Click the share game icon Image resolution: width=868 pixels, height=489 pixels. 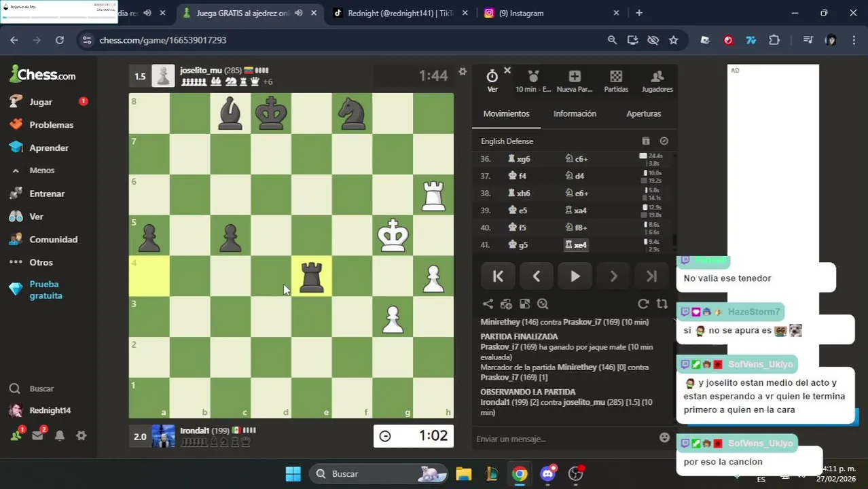(x=488, y=304)
